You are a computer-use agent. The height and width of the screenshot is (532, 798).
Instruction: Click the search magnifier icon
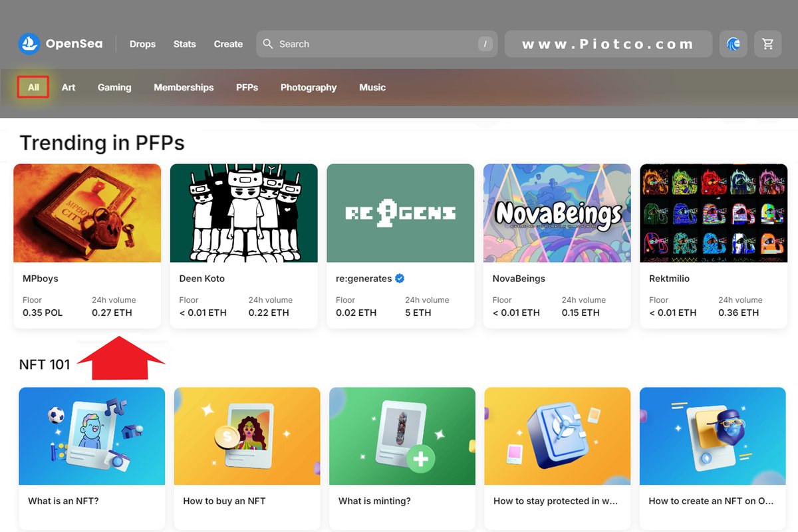[268, 44]
